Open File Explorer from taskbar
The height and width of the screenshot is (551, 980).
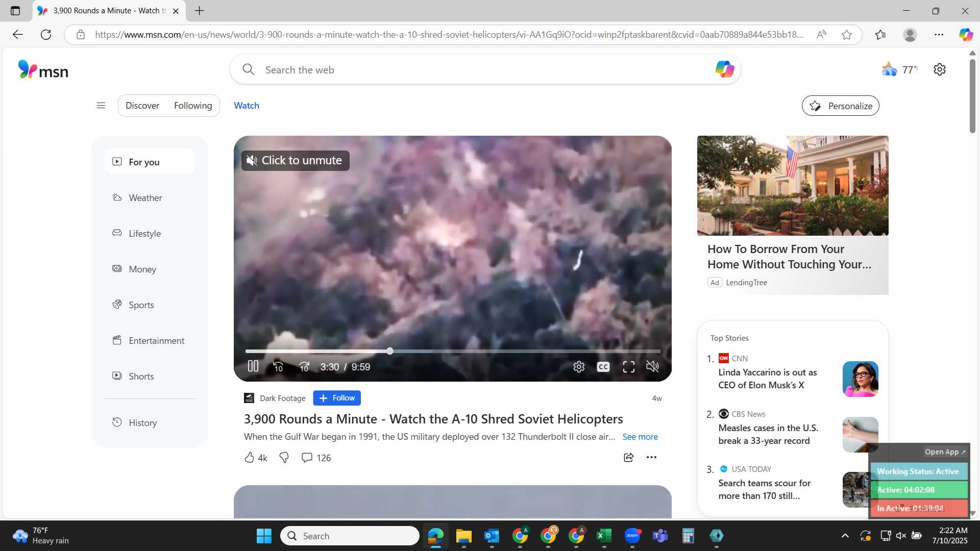[464, 536]
